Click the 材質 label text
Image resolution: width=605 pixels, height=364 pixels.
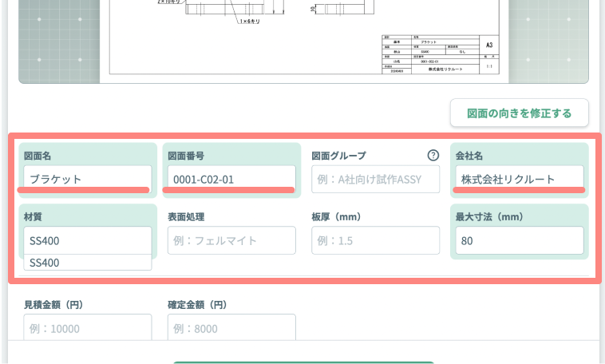point(34,216)
